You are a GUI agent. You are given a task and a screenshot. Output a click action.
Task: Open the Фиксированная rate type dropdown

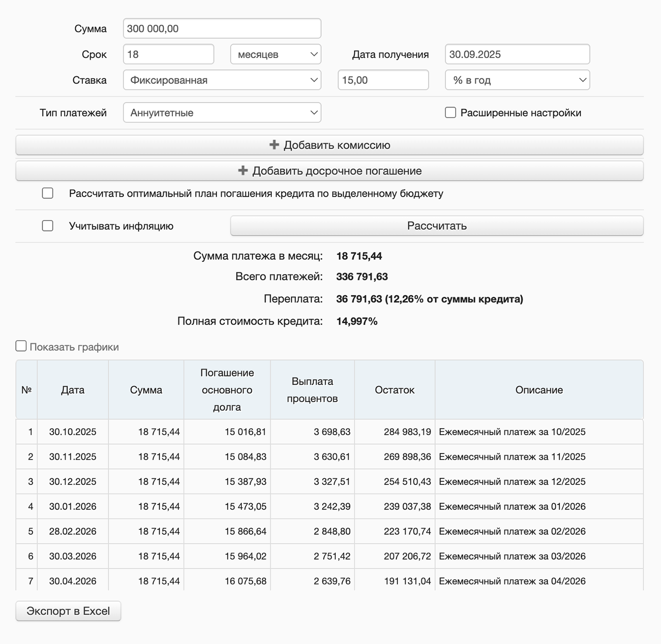[x=222, y=80]
